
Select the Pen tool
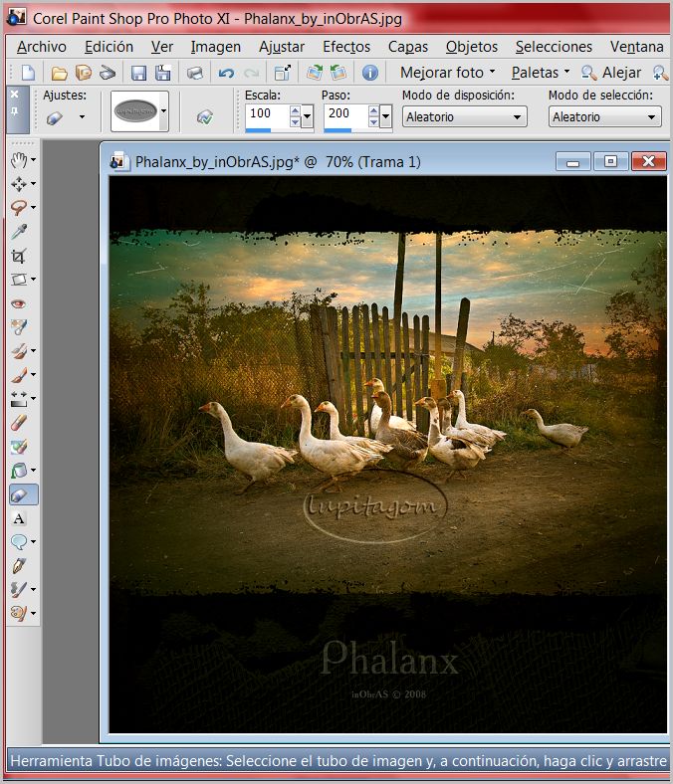[19, 566]
